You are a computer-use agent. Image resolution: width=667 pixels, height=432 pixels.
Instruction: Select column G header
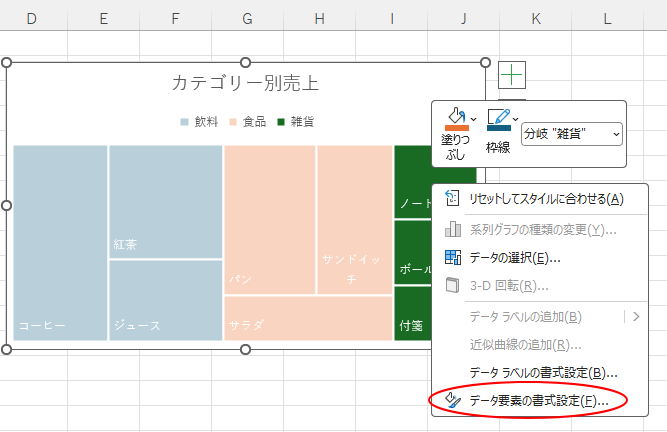pyautogui.click(x=247, y=19)
